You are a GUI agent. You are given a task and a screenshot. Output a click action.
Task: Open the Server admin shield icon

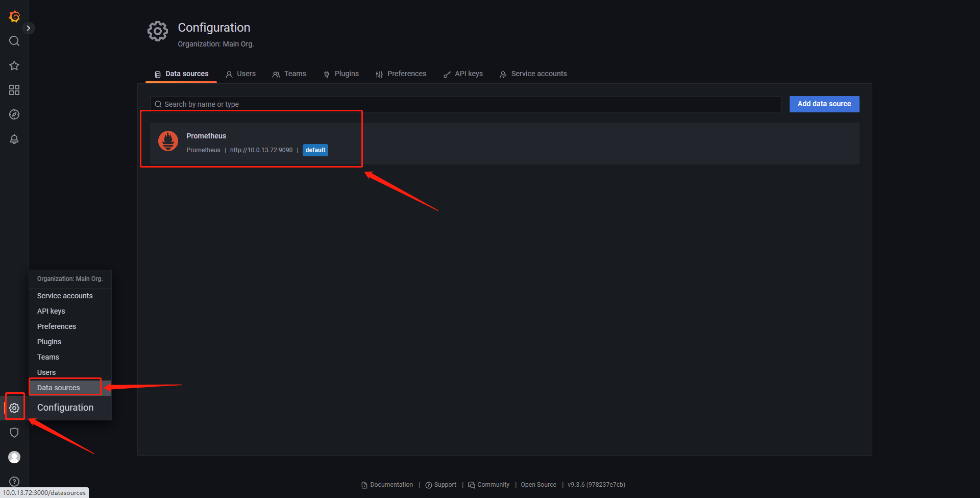pos(14,433)
